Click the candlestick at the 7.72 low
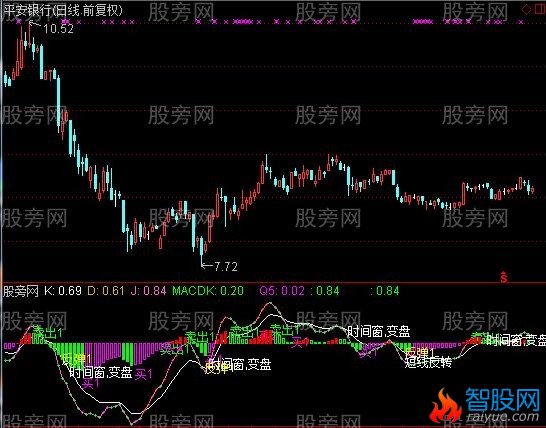This screenshot has width=546, height=428. click(202, 251)
